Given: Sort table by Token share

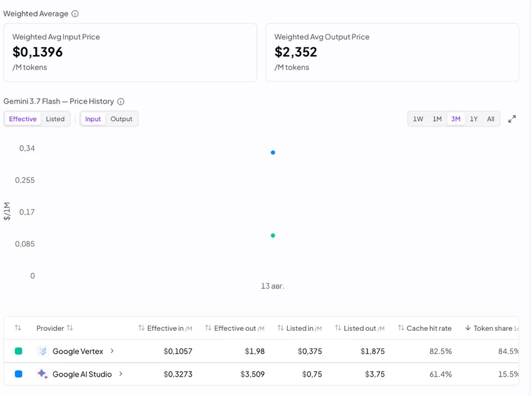Looking at the screenshot, I should coord(491,328).
